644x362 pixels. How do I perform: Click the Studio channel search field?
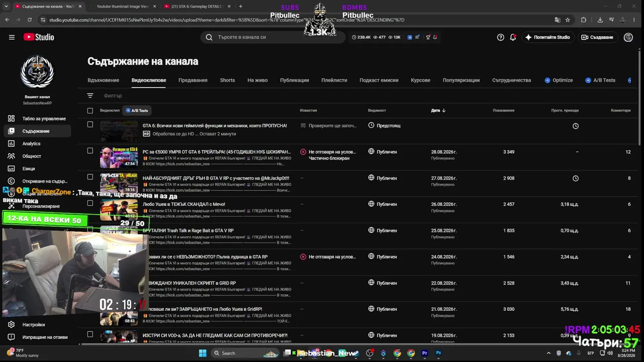273,37
